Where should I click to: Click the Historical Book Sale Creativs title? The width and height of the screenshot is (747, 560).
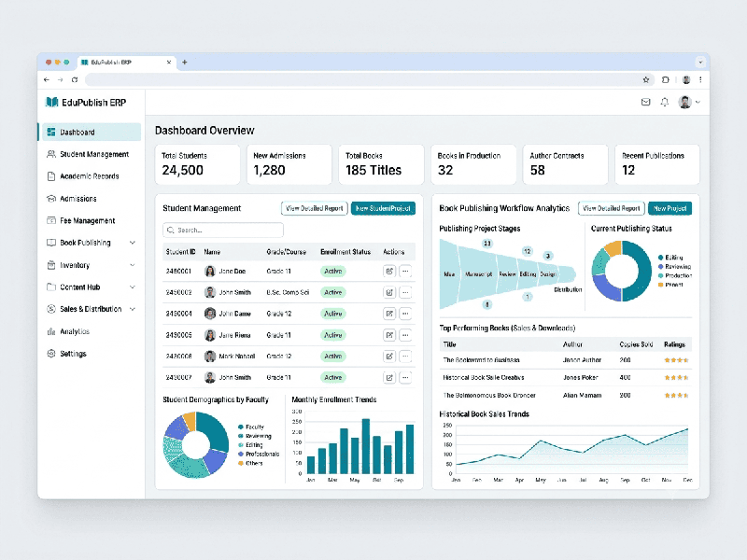coord(484,378)
